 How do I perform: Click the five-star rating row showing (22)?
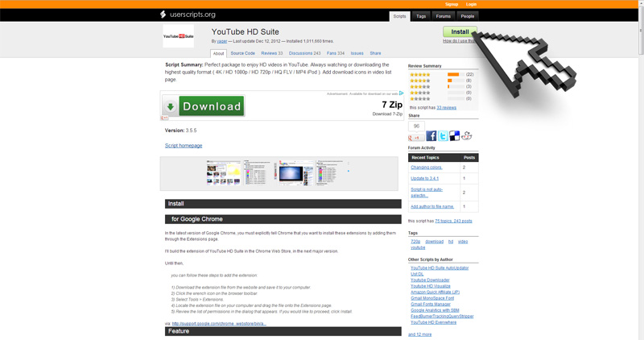point(442,74)
